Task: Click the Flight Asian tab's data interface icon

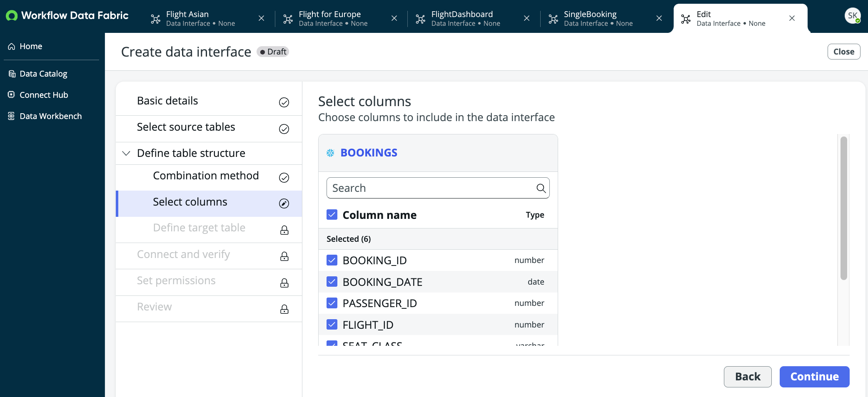Action: (155, 19)
